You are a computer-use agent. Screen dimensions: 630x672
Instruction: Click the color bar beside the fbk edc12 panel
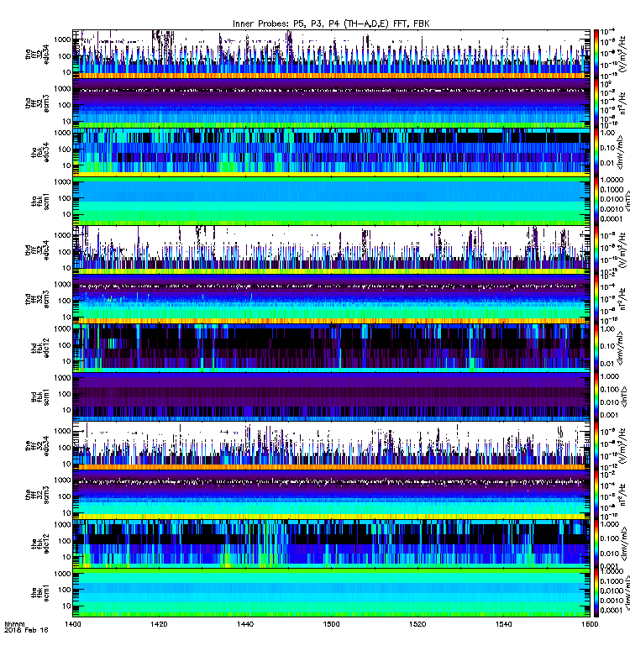[596, 543]
